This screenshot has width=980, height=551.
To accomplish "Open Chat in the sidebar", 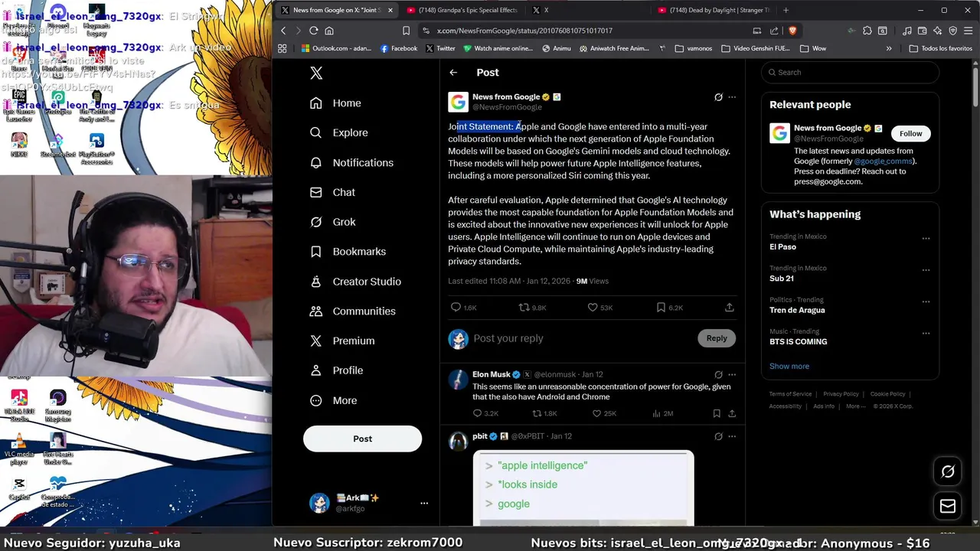I will [332, 192].
